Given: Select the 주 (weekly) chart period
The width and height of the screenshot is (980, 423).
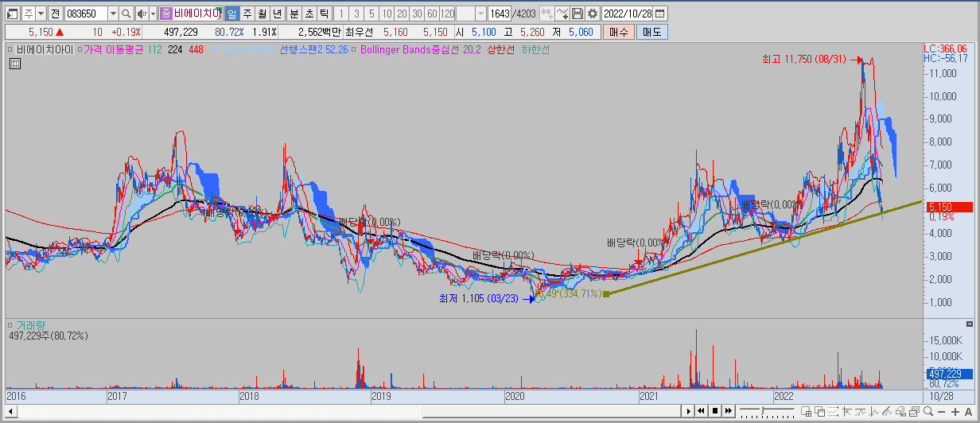Looking at the screenshot, I should point(247,14).
